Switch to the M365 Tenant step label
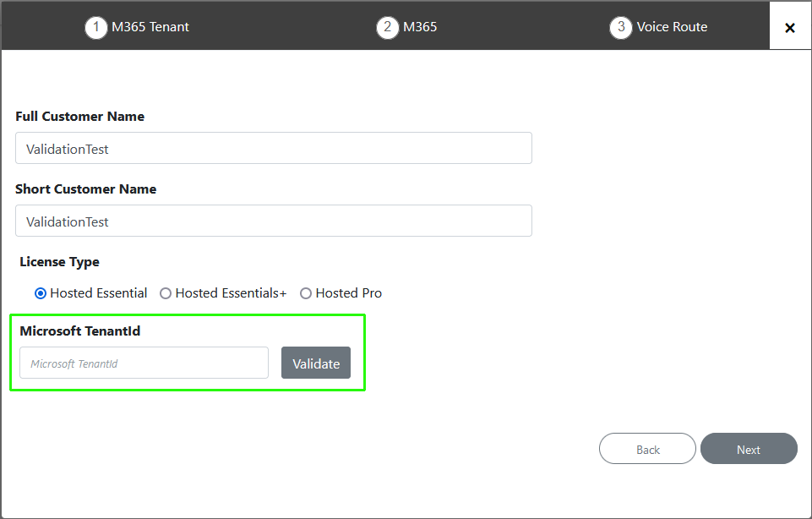 tap(150, 27)
